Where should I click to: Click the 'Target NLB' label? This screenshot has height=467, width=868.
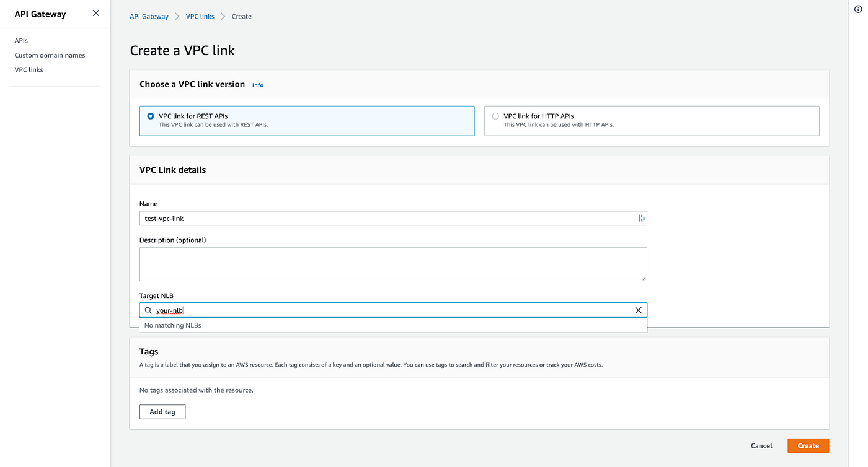[x=156, y=296]
